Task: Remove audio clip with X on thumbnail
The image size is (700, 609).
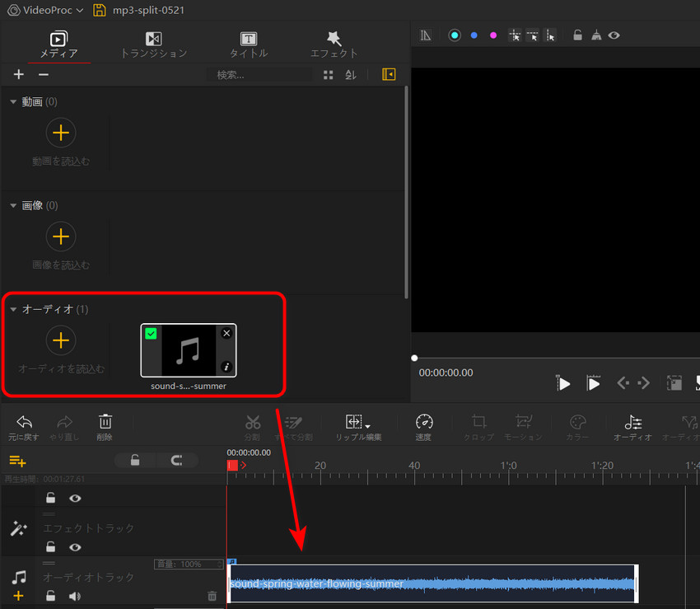Action: pyautogui.click(x=226, y=333)
